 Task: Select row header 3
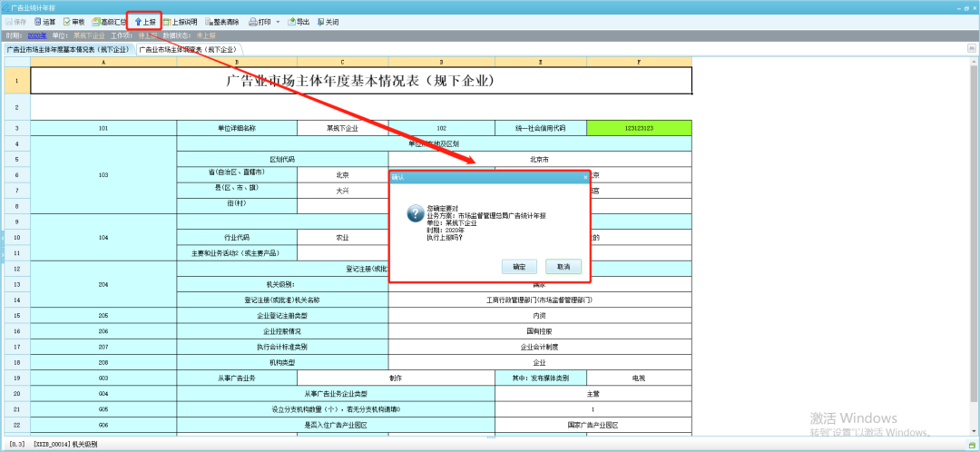(17, 128)
